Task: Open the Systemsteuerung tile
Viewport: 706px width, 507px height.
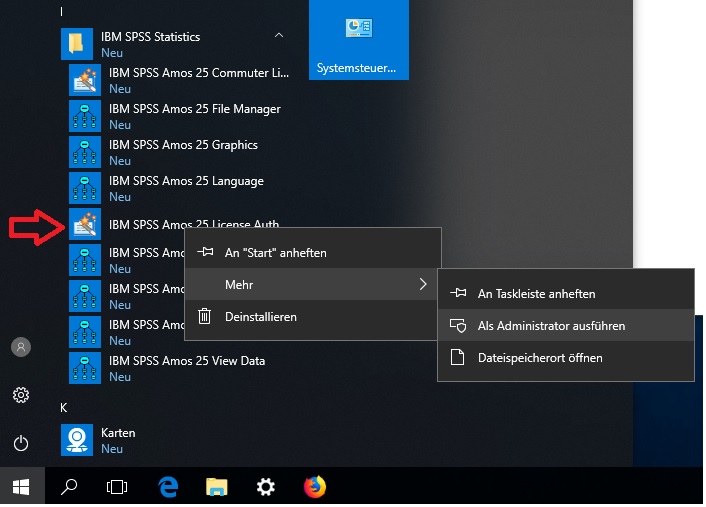Action: [359, 40]
